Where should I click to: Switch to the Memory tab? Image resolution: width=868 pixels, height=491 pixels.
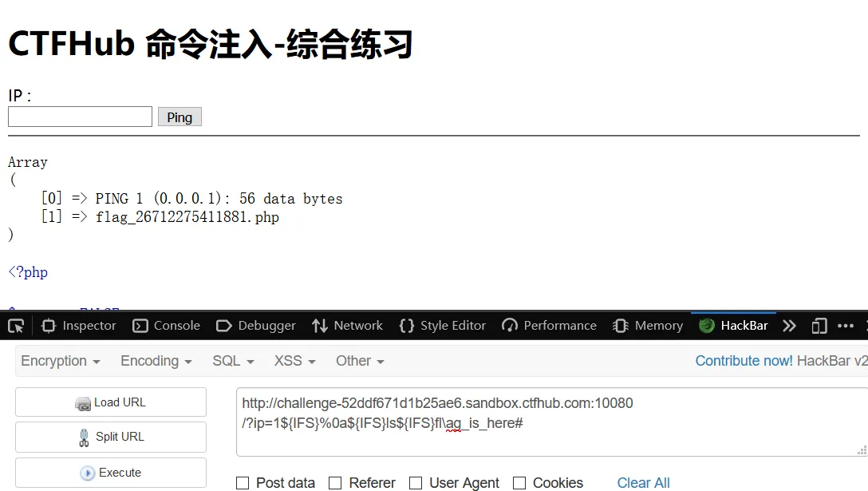pyautogui.click(x=648, y=326)
